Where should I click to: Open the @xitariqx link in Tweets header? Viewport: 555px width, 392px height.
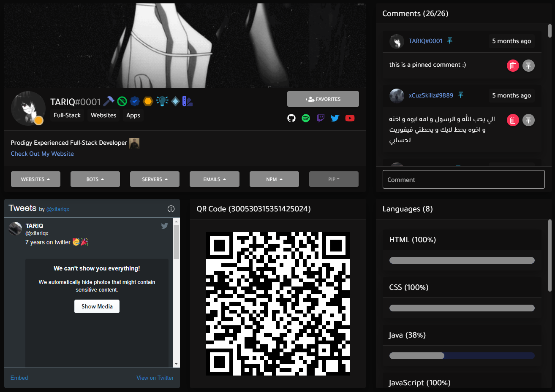coord(58,209)
